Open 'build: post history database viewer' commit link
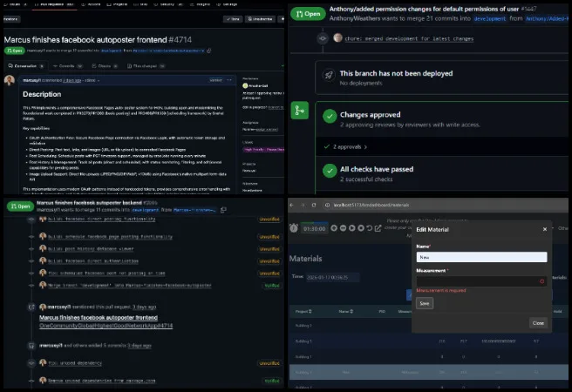This screenshot has height=392, width=572. coord(91,249)
